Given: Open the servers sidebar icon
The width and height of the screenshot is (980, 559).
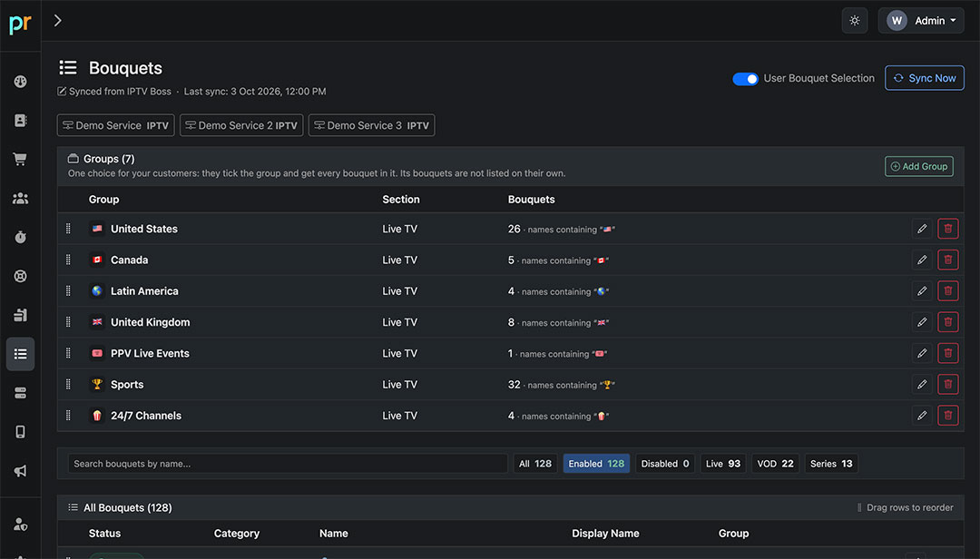Looking at the screenshot, I should (21, 393).
